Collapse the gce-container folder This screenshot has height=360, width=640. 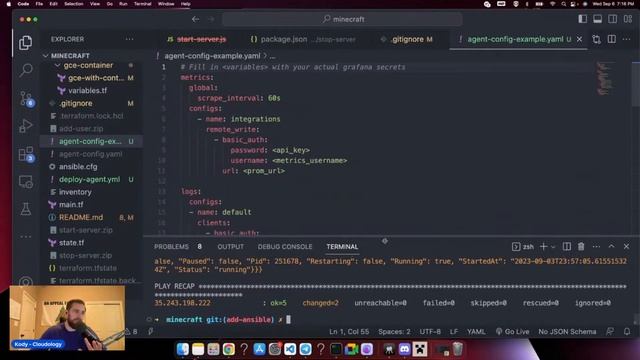(88, 65)
